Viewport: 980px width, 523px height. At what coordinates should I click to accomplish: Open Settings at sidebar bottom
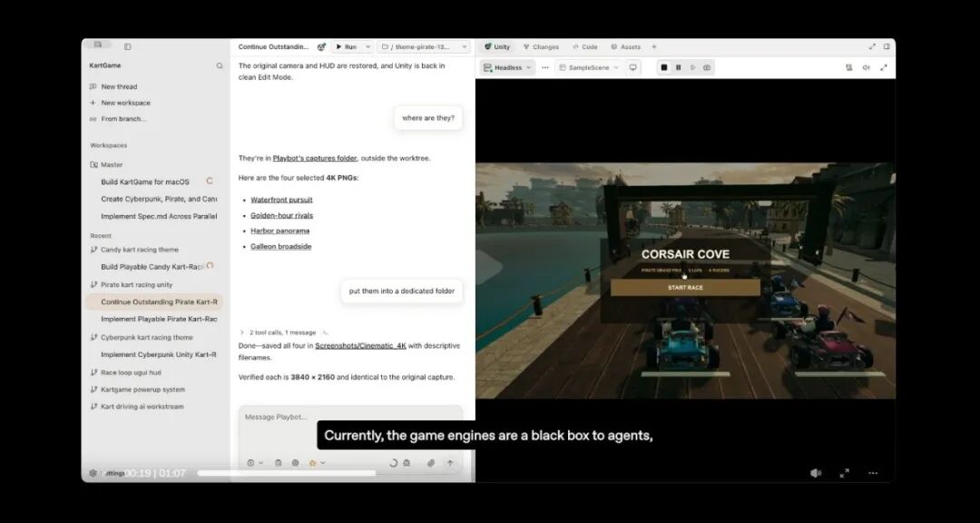(107, 474)
